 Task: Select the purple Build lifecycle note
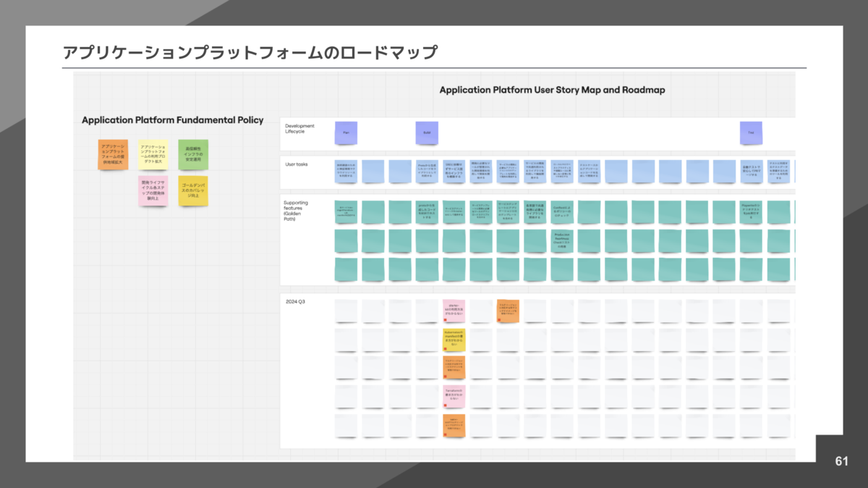(x=427, y=132)
